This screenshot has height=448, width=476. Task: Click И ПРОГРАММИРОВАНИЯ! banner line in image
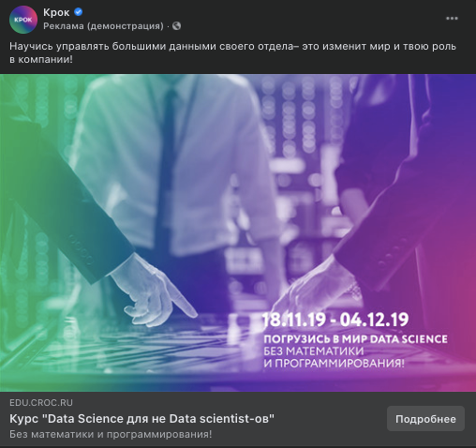[334, 364]
